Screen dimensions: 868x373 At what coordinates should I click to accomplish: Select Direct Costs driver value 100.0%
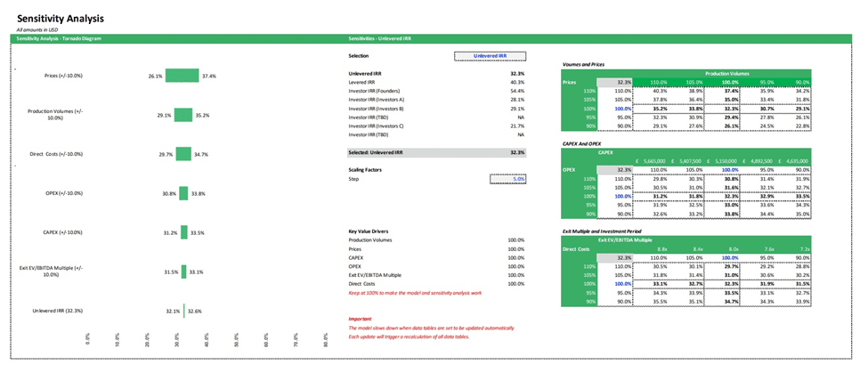click(516, 284)
